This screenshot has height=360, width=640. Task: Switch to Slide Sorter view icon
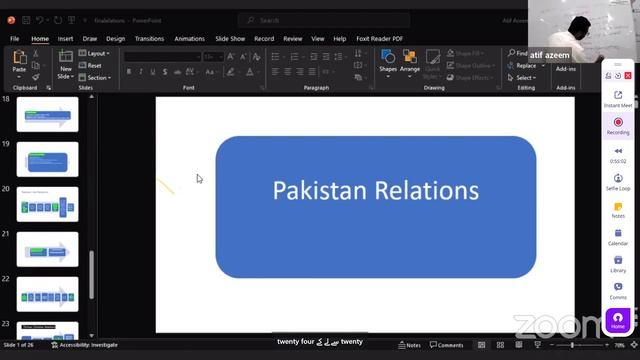pos(500,345)
